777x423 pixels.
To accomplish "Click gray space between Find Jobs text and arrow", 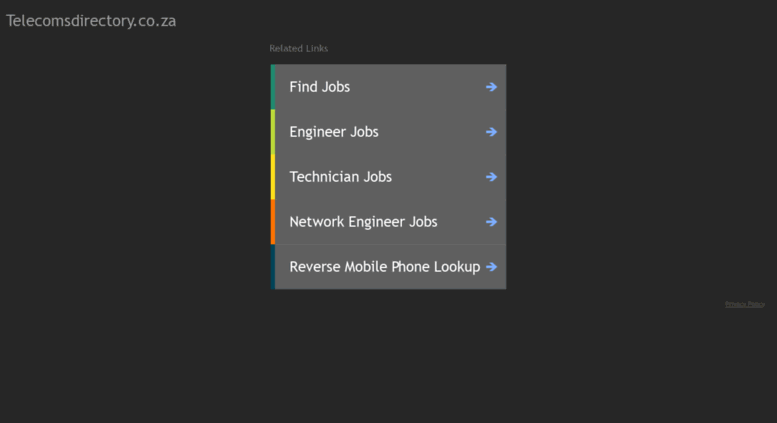I will pos(418,87).
